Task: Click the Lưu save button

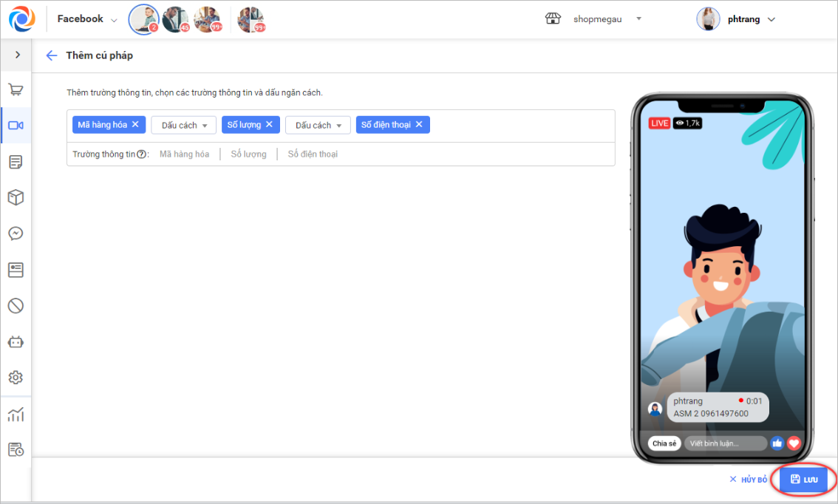Action: [x=804, y=480]
